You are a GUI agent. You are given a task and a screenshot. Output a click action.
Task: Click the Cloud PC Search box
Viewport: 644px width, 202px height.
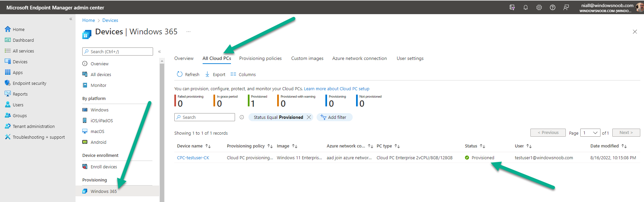click(x=205, y=117)
